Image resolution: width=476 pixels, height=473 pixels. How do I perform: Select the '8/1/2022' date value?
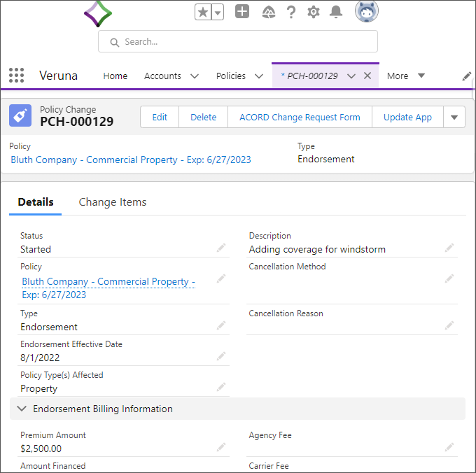40,358
